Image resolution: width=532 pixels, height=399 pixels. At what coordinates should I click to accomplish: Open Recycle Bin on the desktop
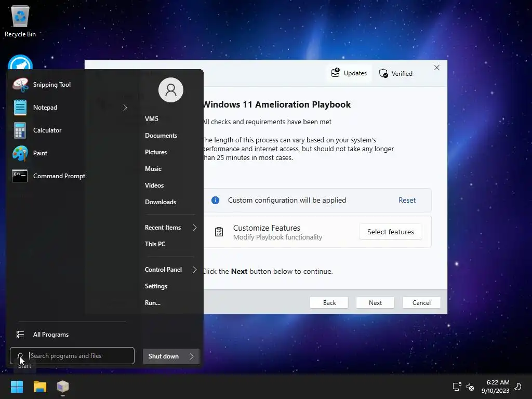[20, 21]
